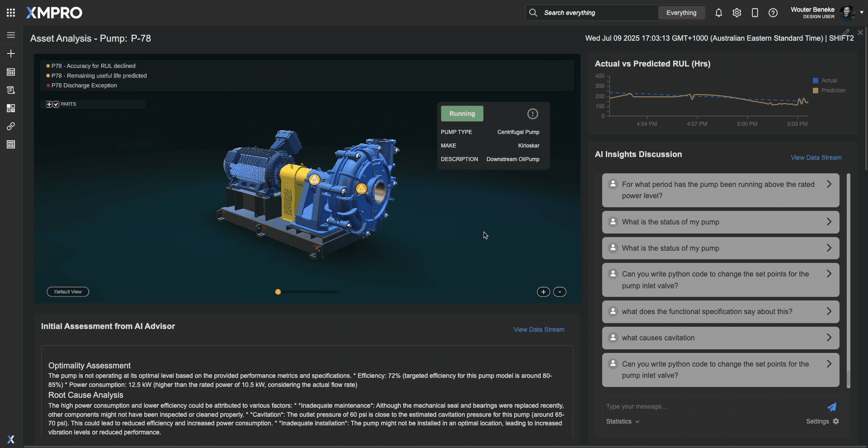Image resolution: width=868 pixels, height=448 pixels.
Task: Expand the Statistics dropdown
Action: 623,421
